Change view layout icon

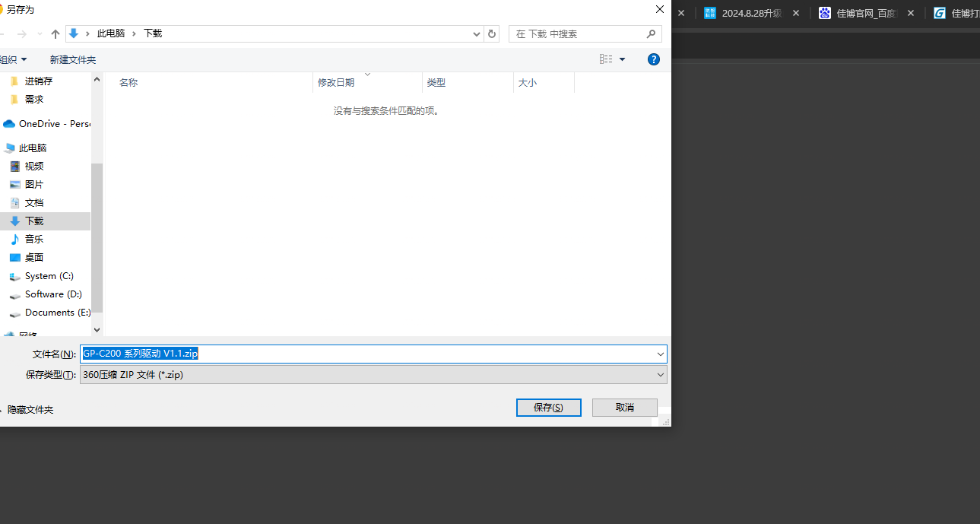tap(606, 59)
